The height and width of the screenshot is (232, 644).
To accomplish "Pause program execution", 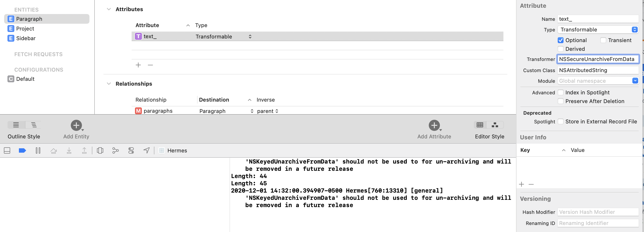I will (x=38, y=151).
